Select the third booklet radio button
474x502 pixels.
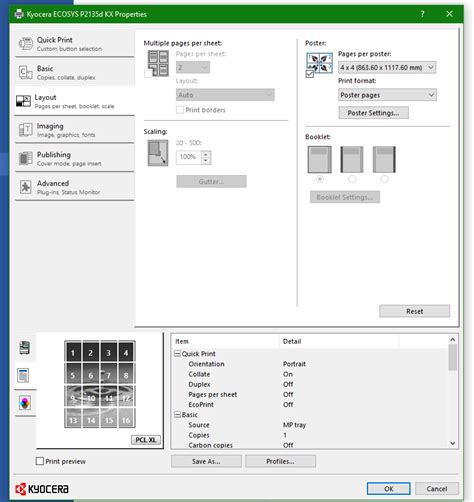coord(384,179)
